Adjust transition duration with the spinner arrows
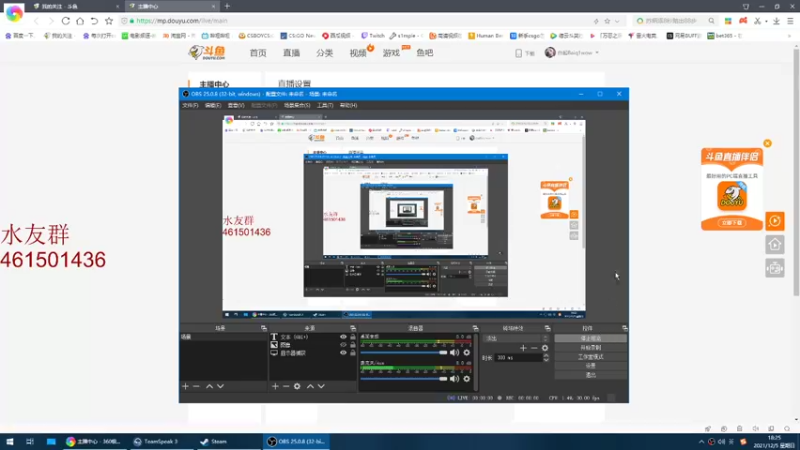Viewport: 800px width, 450px height. [546, 358]
